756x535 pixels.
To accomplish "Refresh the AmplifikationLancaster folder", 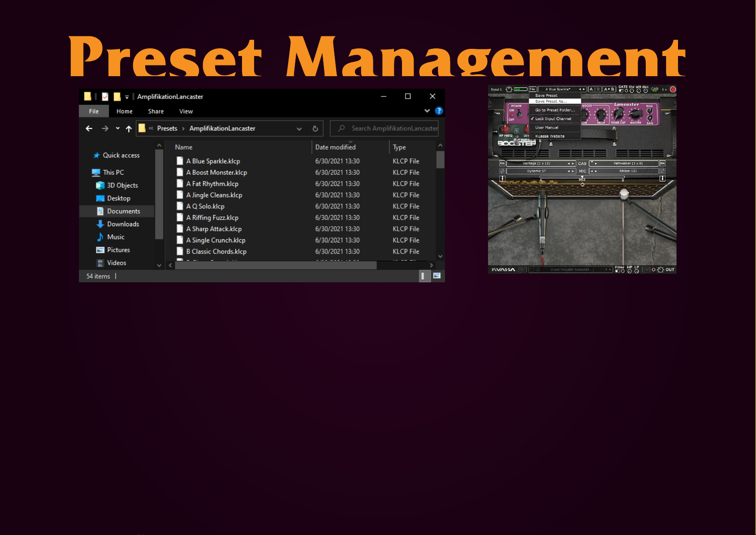I will pyautogui.click(x=315, y=129).
